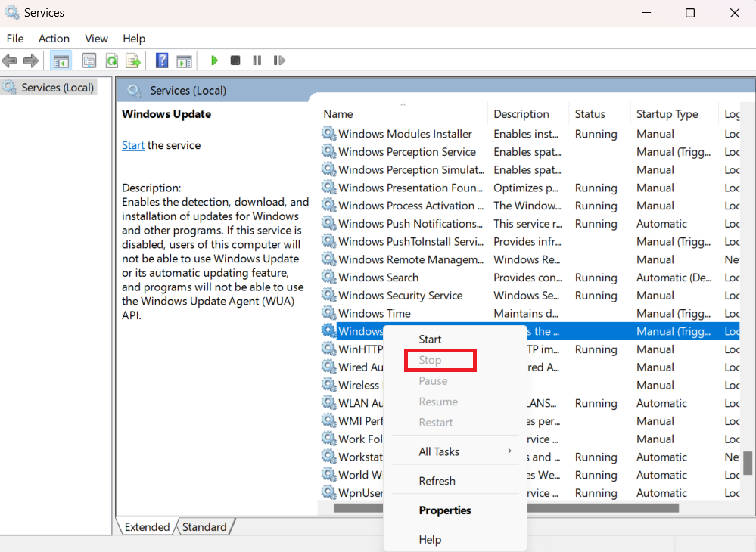Click the Start the service link
Screen dimensions: 756x552
coord(132,145)
